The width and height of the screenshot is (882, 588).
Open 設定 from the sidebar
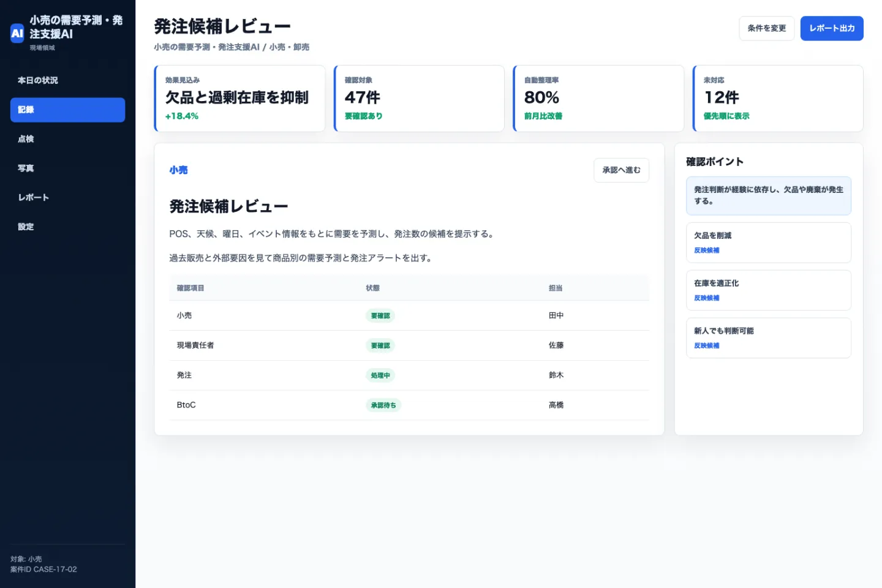(x=67, y=227)
